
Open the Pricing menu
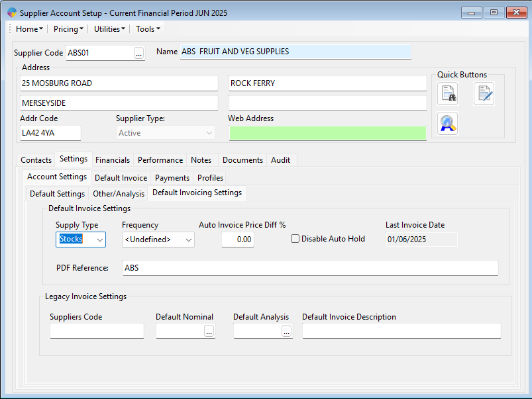68,29
